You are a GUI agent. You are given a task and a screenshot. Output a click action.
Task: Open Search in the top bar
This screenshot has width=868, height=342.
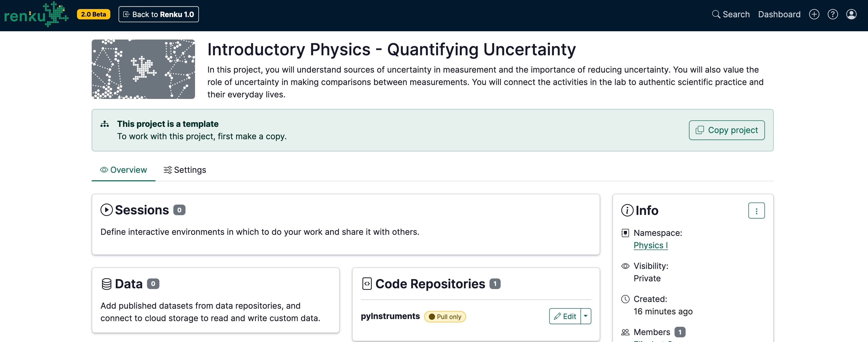731,14
